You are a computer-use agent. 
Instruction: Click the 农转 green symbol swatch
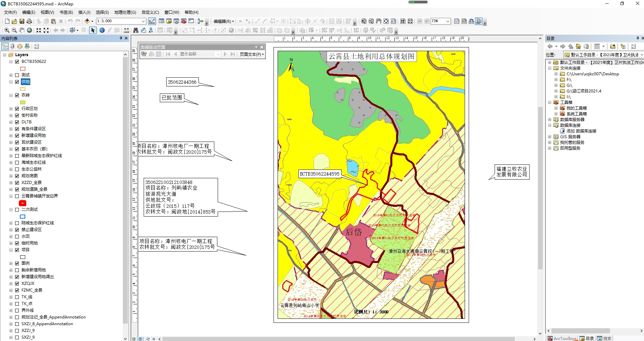coord(23,102)
